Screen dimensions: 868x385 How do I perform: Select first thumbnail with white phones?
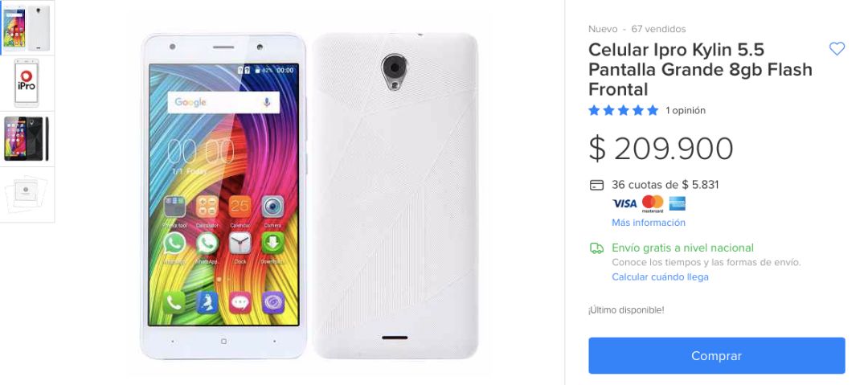pos(27,27)
